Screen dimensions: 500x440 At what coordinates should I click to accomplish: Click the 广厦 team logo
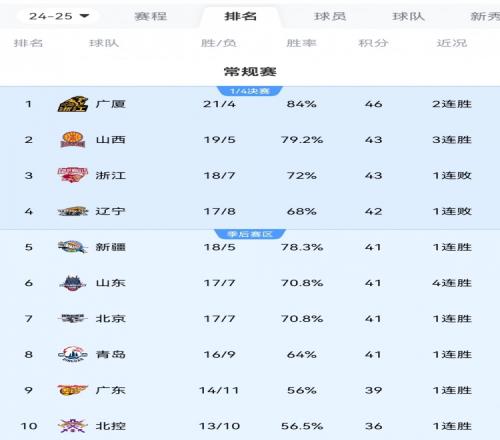tap(73, 104)
